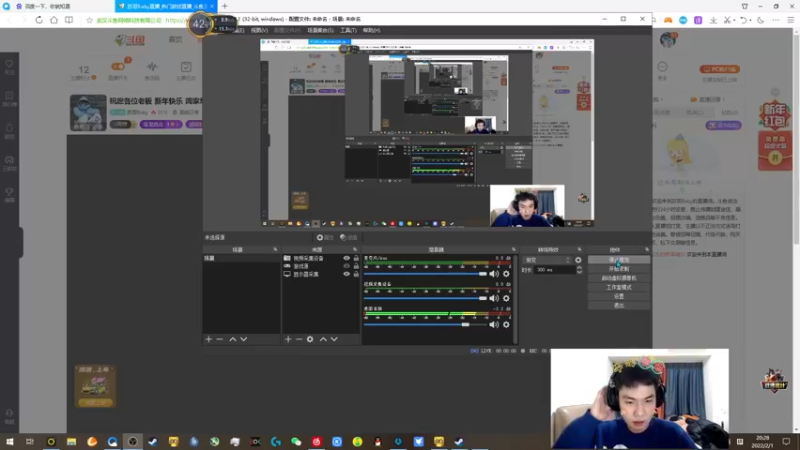Open the browser downloads icon
Image resolution: width=800 pixels, height=450 pixels.
point(713,20)
